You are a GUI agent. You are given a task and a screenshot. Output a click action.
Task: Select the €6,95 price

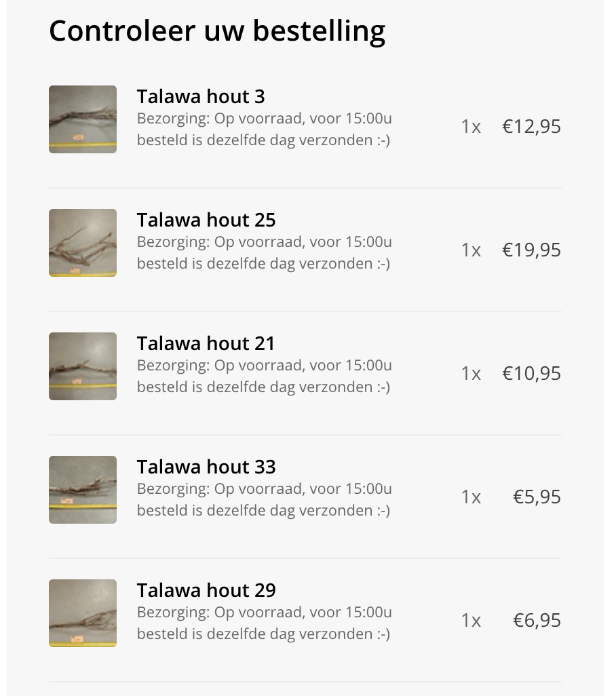pyautogui.click(x=537, y=621)
